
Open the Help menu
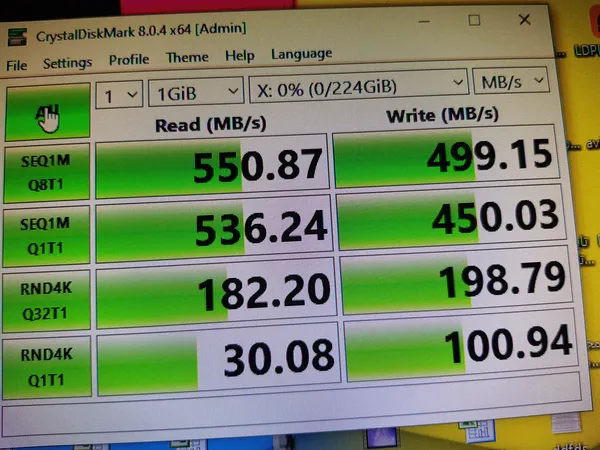click(240, 56)
